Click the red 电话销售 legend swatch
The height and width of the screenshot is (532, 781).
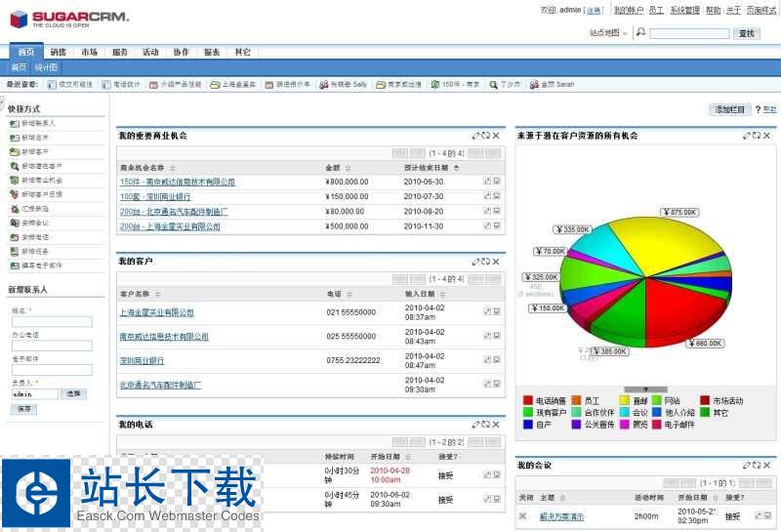[x=528, y=400]
